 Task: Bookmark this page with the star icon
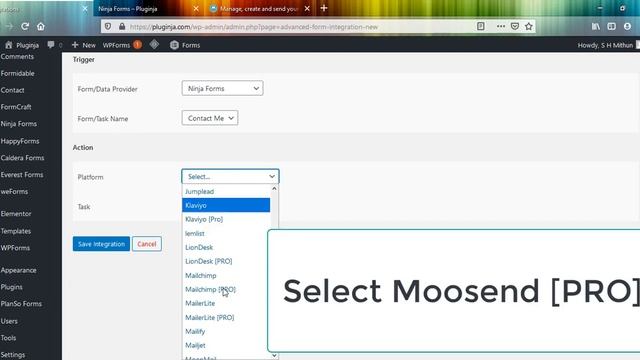click(x=529, y=27)
